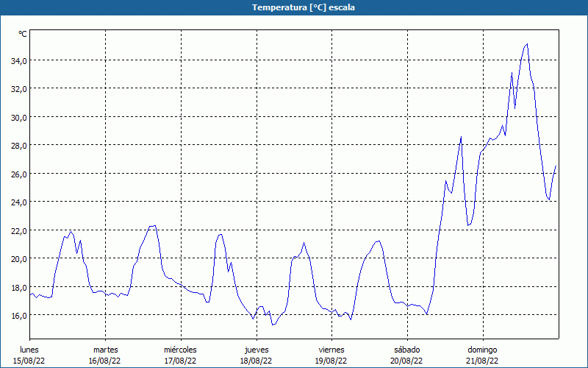Click the 16/08/22 date label
This screenshot has width=588, height=368.
point(104,361)
